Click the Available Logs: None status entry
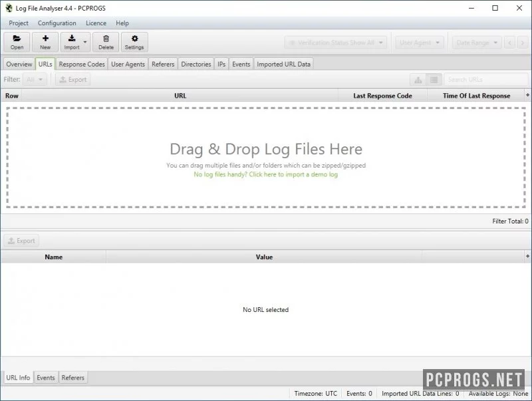The image size is (532, 401). pos(498,394)
